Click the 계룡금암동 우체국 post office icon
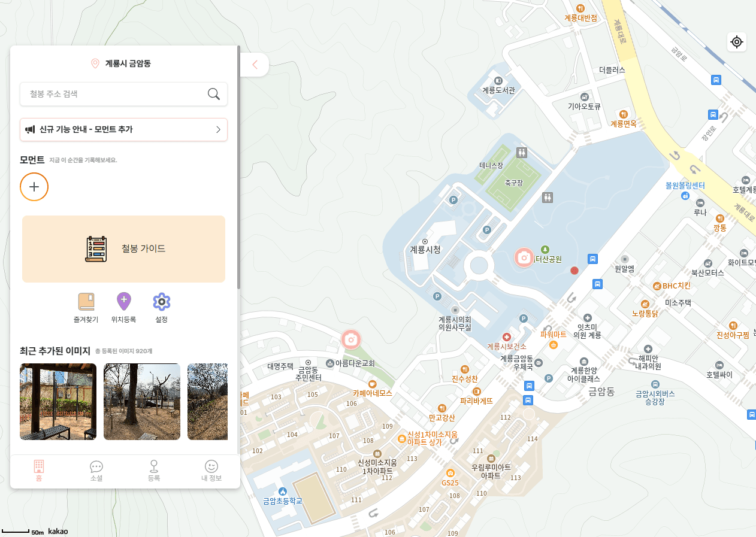756x537 pixels. [539, 363]
